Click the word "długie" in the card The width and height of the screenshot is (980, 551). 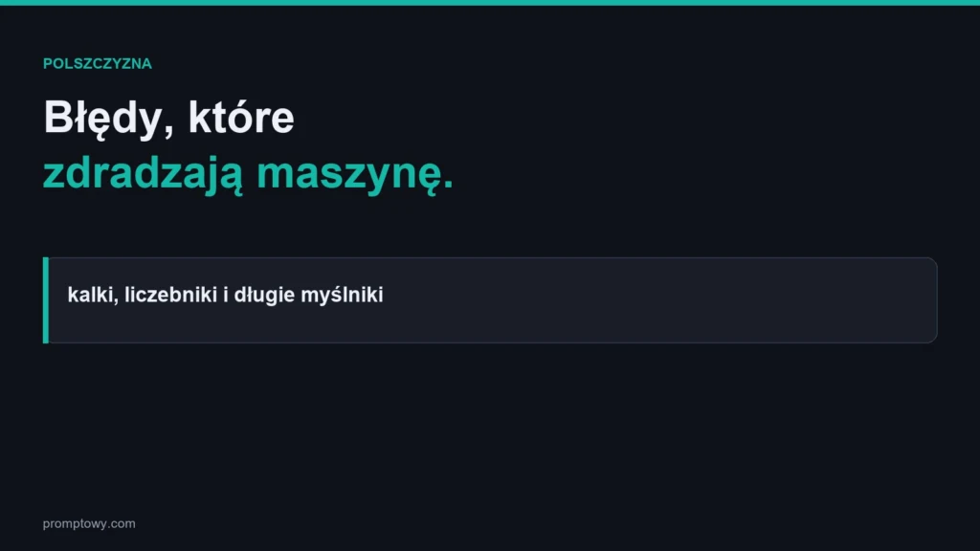coord(264,295)
